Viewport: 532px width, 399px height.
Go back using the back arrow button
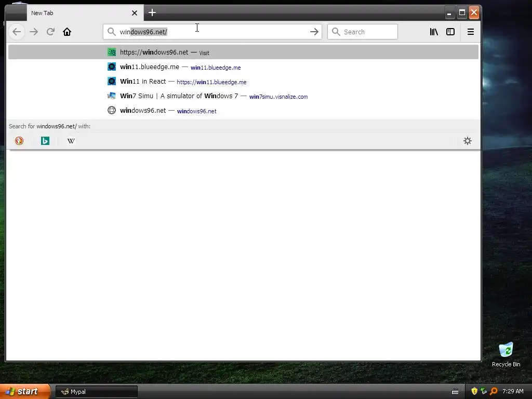coord(17,32)
